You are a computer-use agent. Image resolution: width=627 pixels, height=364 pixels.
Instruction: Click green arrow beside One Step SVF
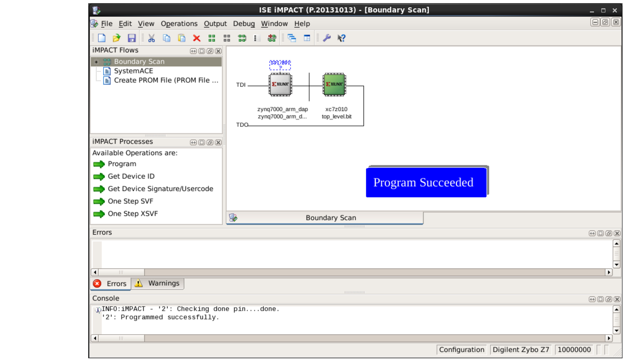coord(99,202)
